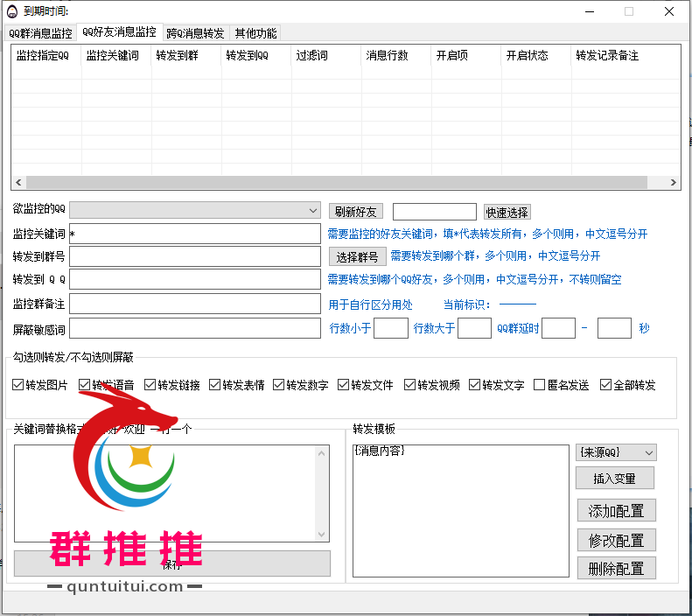
Task: Click the 添加配置 button
Action: click(x=616, y=511)
